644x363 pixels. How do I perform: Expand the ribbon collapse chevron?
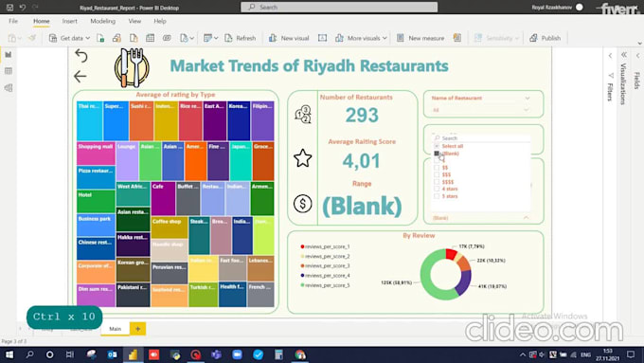point(639,44)
